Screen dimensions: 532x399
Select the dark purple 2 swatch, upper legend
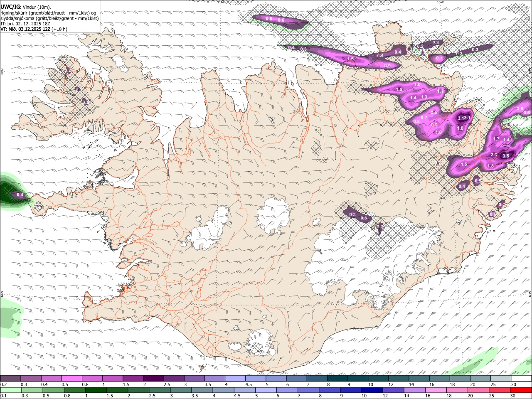pos(153,379)
